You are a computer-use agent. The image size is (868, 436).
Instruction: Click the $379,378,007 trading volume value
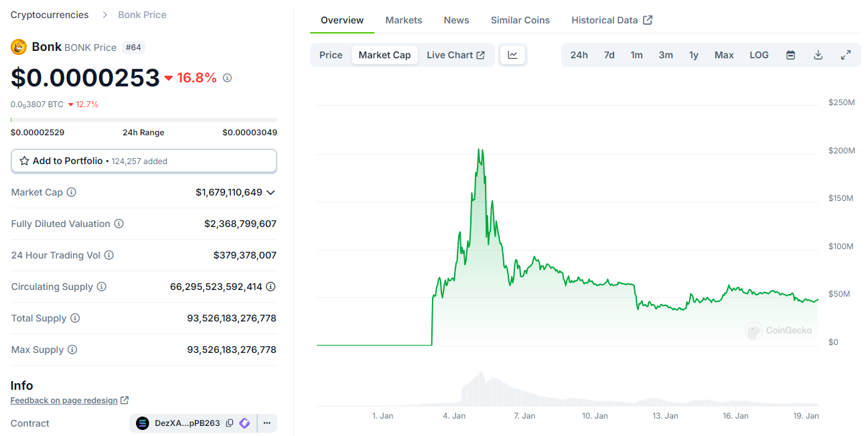[x=245, y=255]
